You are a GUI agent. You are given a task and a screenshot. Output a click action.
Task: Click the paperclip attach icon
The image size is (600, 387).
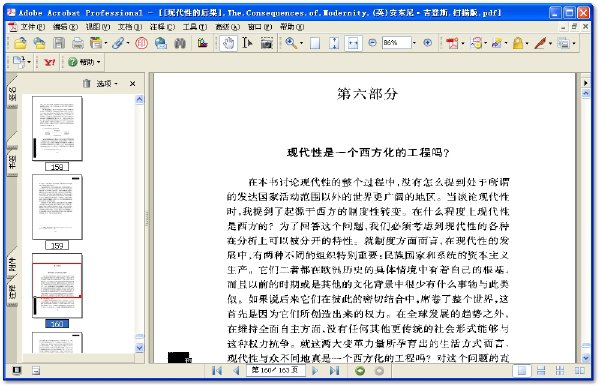click(118, 43)
